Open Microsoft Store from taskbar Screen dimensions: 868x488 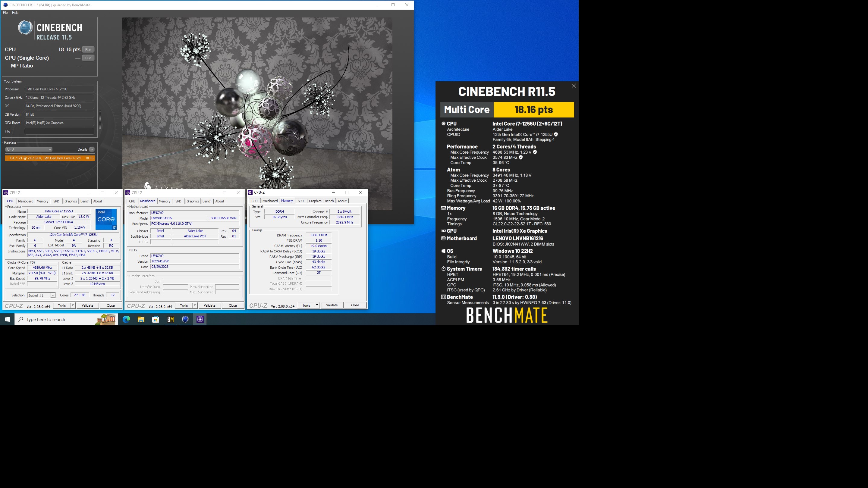[156, 319]
